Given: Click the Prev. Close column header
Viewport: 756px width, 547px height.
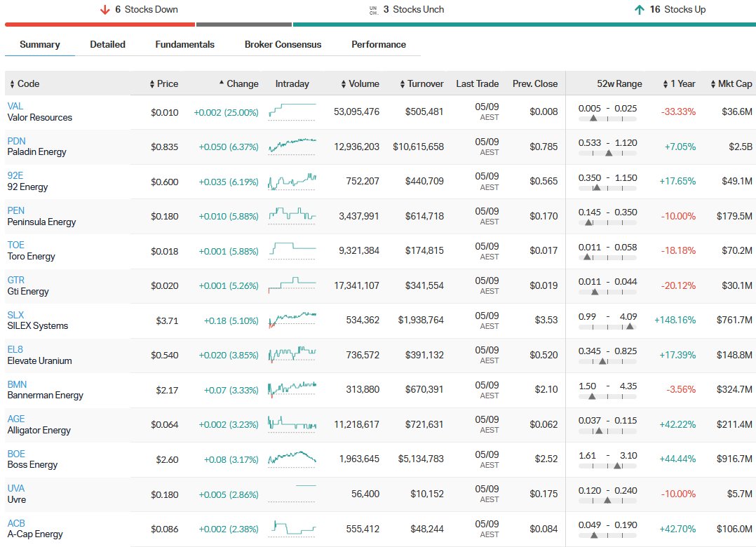Looking at the screenshot, I should point(534,84).
